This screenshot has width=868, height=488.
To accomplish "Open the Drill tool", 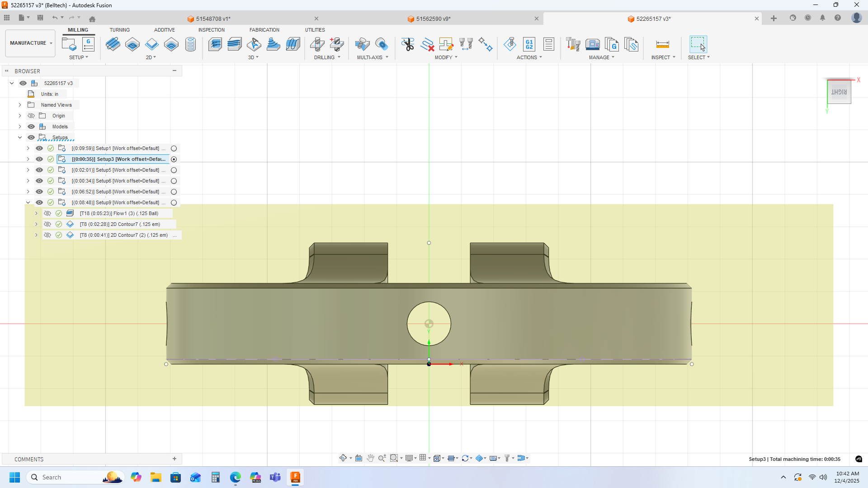I will click(x=317, y=44).
